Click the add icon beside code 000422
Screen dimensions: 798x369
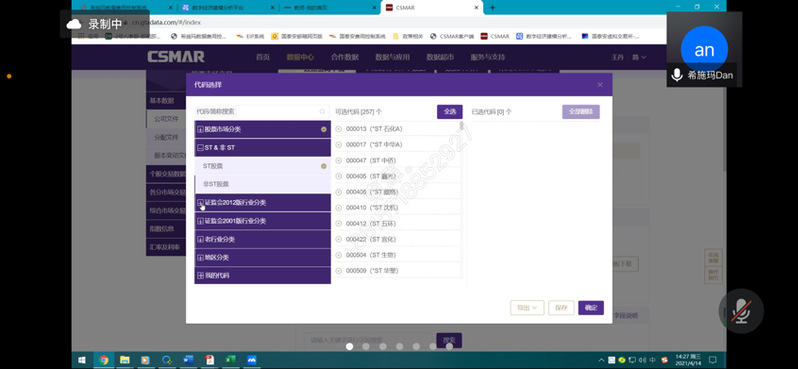click(339, 240)
